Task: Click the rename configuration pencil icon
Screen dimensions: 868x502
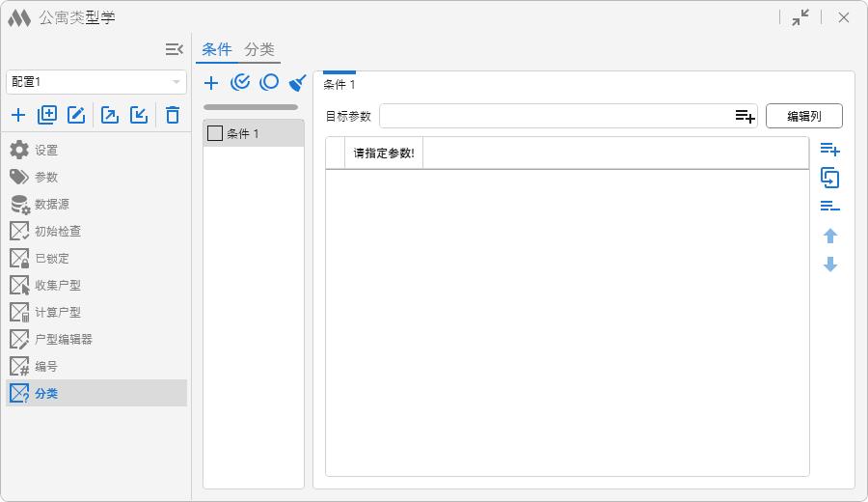Action: click(x=76, y=116)
